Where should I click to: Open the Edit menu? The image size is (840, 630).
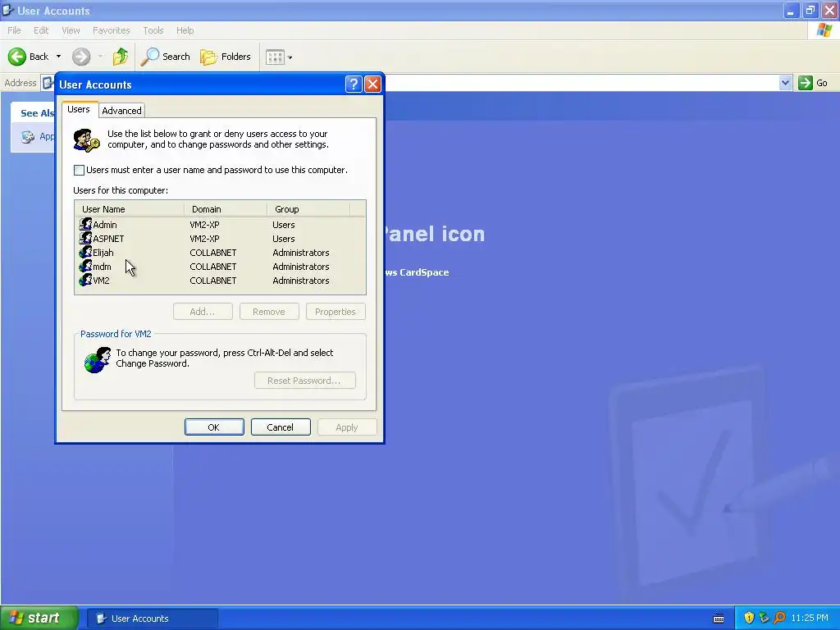41,30
